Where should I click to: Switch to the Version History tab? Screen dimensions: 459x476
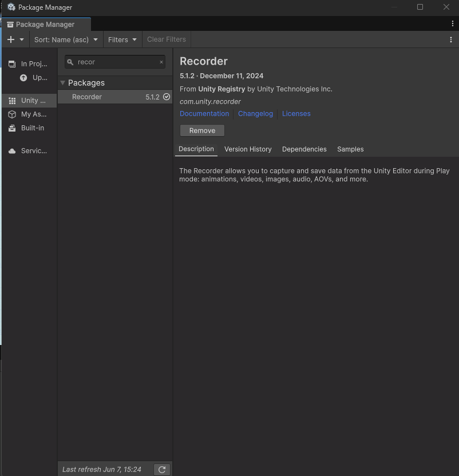pos(248,149)
